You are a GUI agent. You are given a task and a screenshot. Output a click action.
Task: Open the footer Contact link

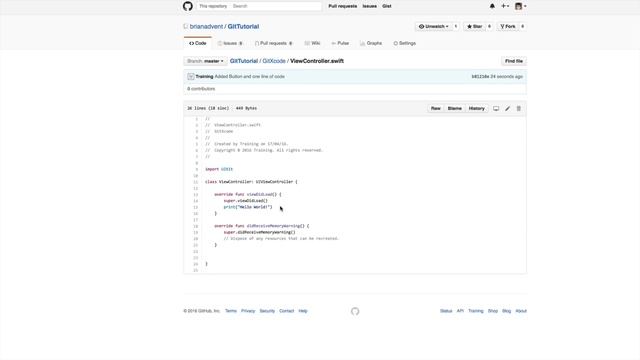point(287,311)
